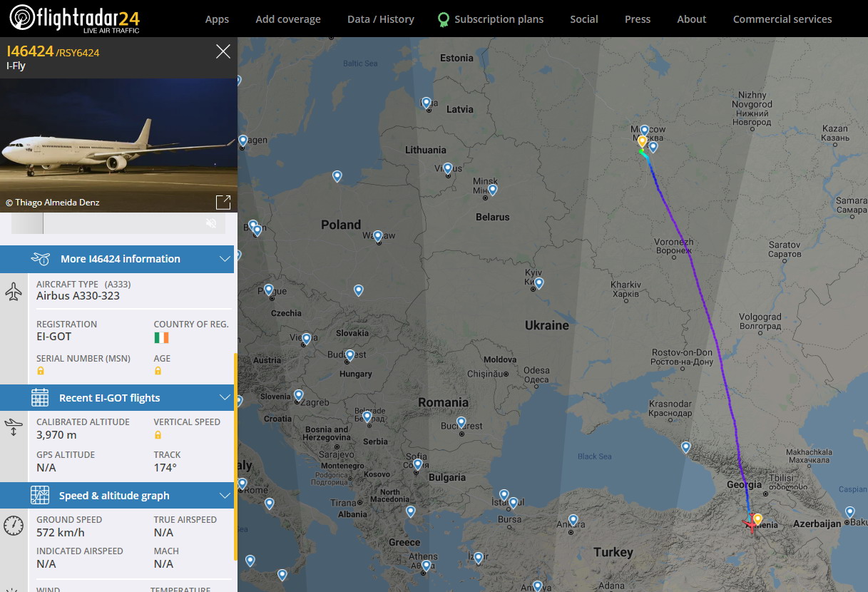Open aircraft photo in new window icon

[223, 202]
